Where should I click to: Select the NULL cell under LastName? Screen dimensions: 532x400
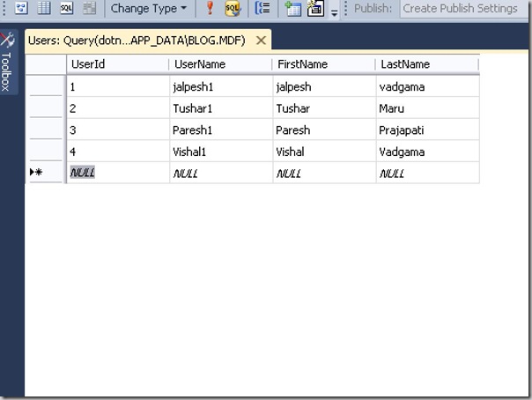428,173
